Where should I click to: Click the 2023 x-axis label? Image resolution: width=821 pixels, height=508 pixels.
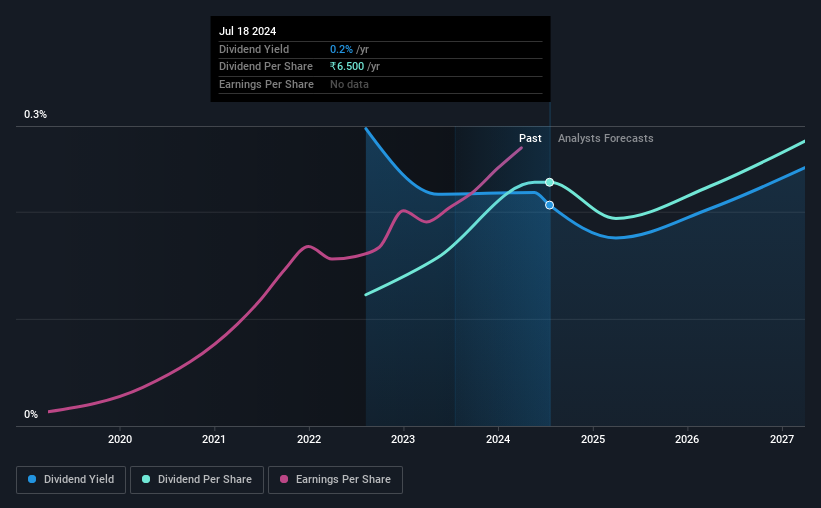(x=403, y=439)
